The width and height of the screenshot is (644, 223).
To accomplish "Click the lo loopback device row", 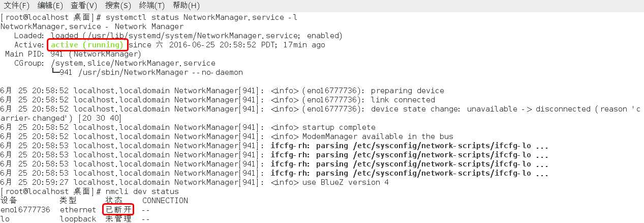I will 75,219.
